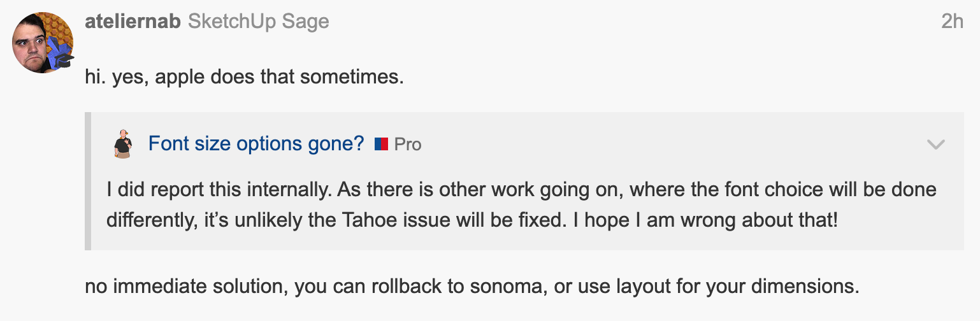Click the small avatar in quoted post

[123, 144]
